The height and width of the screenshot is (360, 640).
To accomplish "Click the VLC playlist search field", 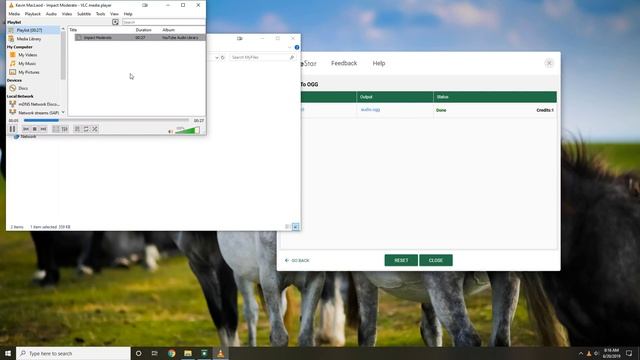I will (163, 22).
